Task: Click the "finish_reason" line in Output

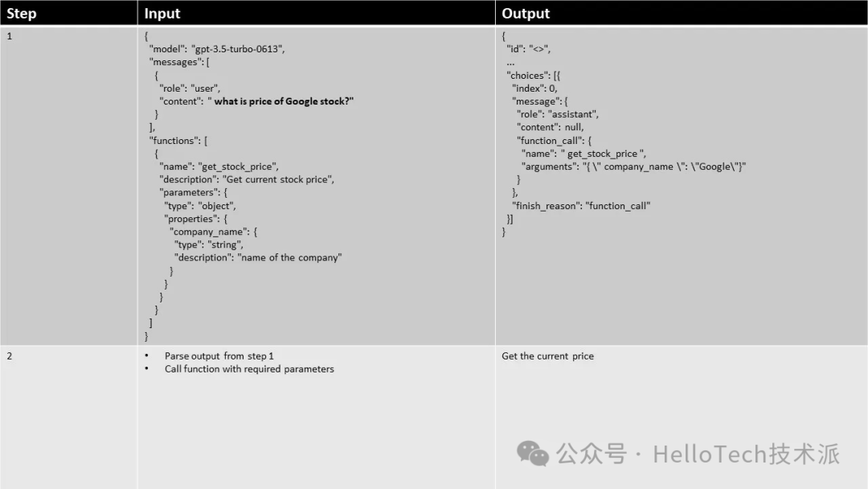Action: (x=581, y=206)
